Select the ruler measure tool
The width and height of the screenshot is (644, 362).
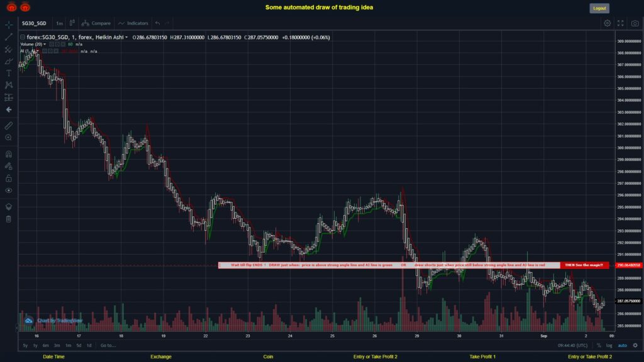(9, 126)
